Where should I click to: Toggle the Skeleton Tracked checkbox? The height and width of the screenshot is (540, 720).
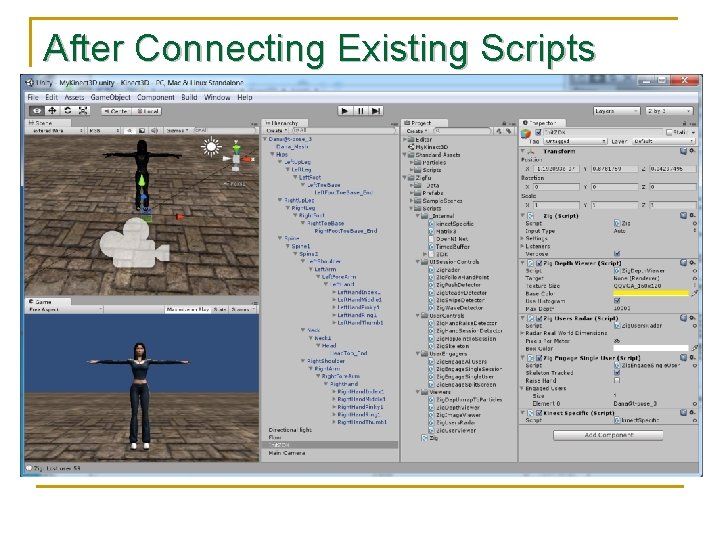(x=617, y=373)
